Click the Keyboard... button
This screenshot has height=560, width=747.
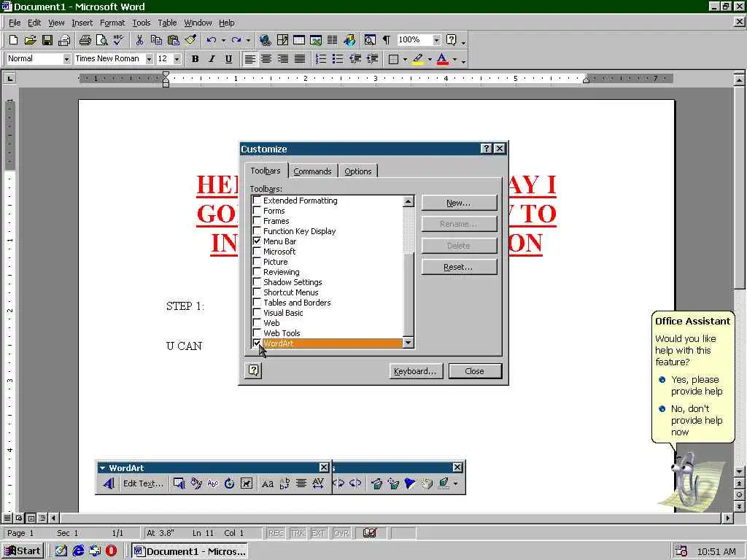point(416,371)
